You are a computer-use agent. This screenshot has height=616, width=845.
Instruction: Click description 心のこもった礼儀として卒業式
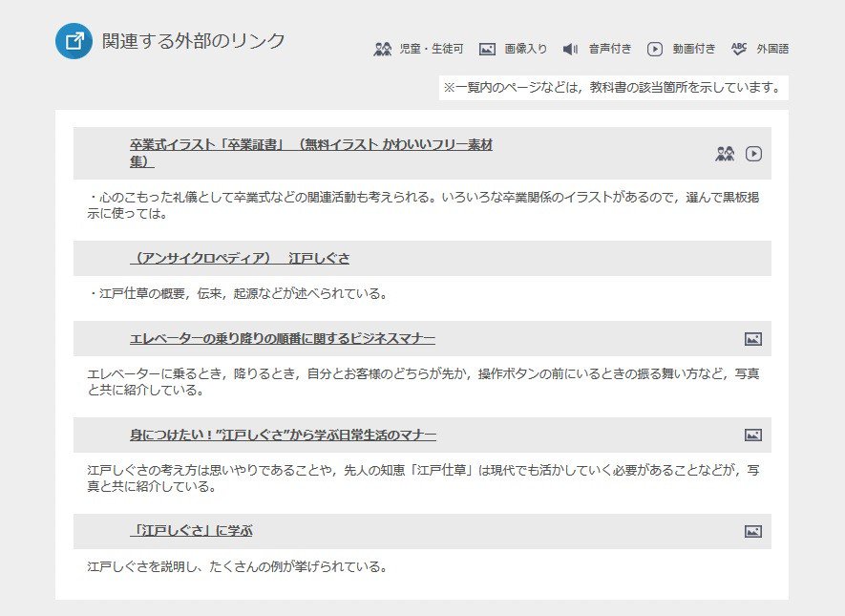pos(423,205)
